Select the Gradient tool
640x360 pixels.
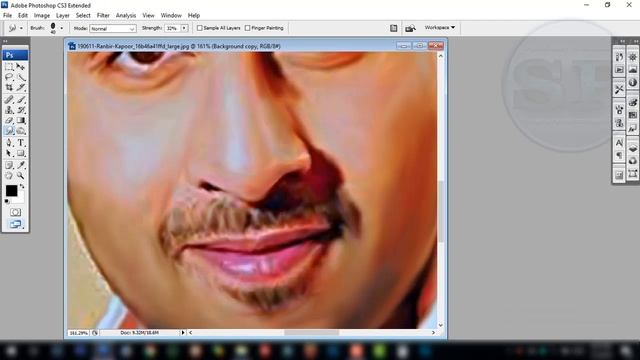21,120
